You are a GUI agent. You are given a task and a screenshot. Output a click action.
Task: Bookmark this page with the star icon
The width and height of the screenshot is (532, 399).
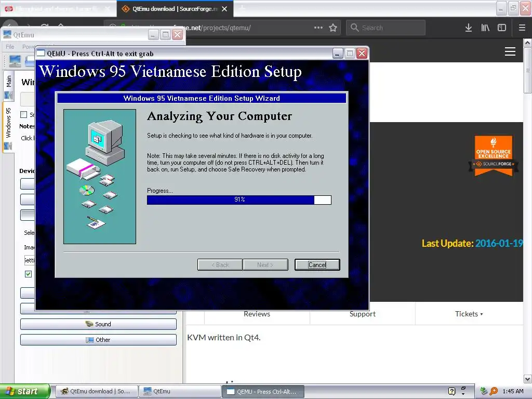pos(333,28)
